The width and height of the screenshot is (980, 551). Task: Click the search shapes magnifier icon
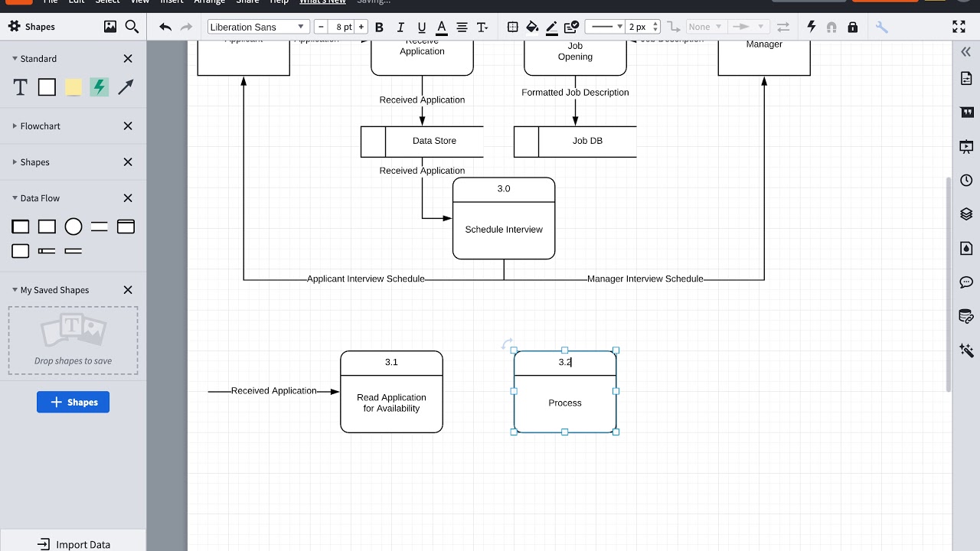point(132,27)
